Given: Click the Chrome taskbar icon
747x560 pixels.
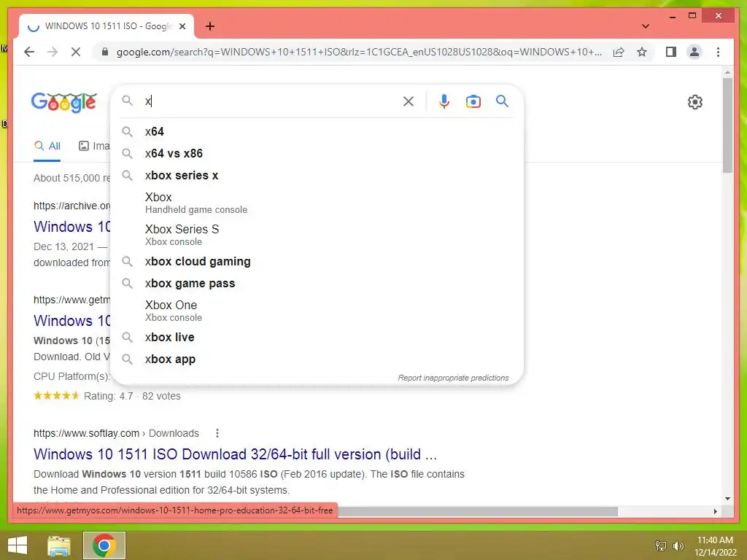Looking at the screenshot, I should click(x=104, y=545).
